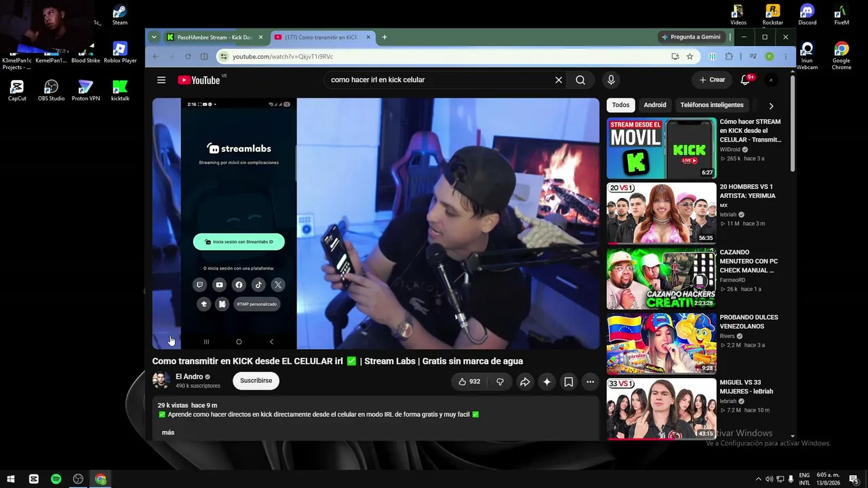This screenshot has width=868, height=488.
Task: Run search with the magnifier button
Action: click(580, 80)
